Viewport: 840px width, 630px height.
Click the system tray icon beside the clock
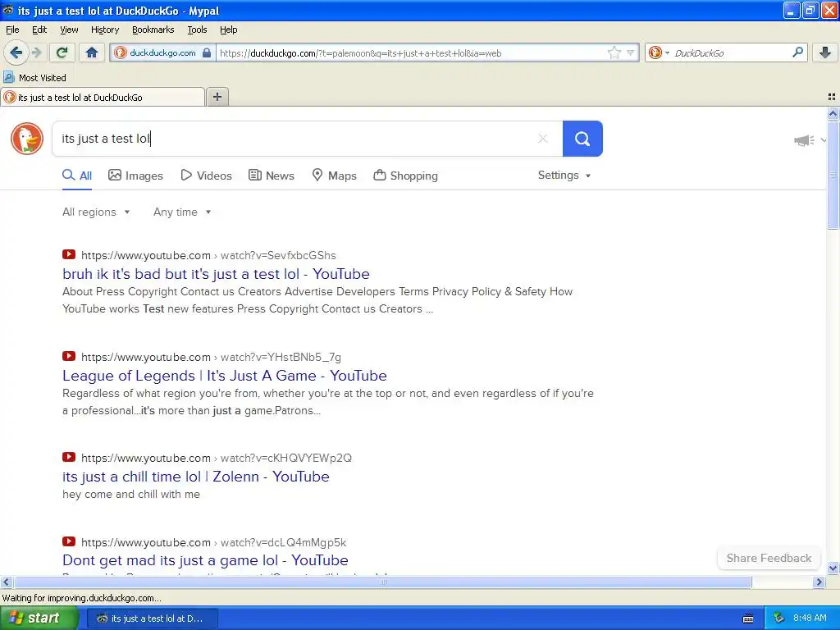click(x=778, y=619)
